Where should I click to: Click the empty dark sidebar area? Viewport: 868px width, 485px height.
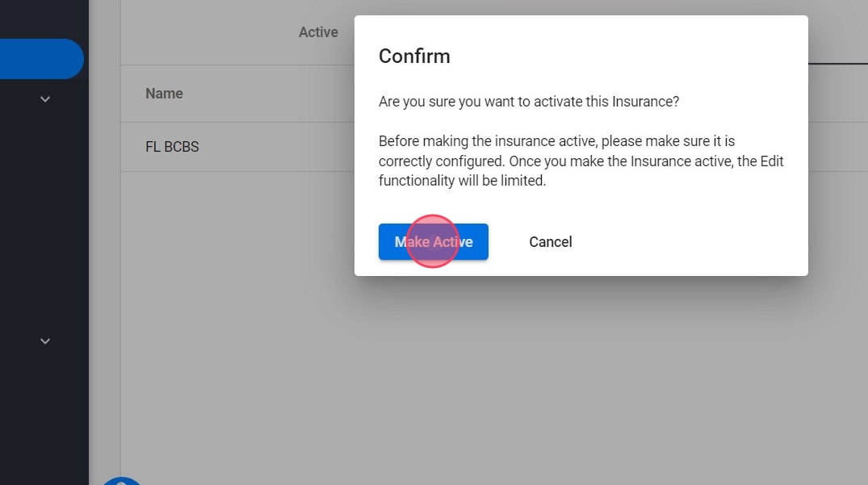(x=44, y=218)
